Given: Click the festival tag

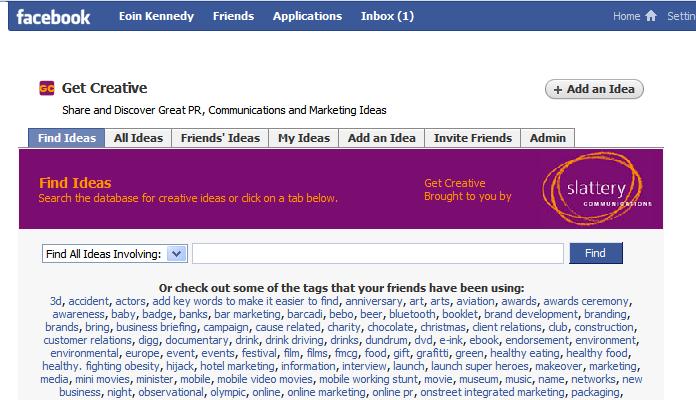Looking at the screenshot, I should 259,353.
